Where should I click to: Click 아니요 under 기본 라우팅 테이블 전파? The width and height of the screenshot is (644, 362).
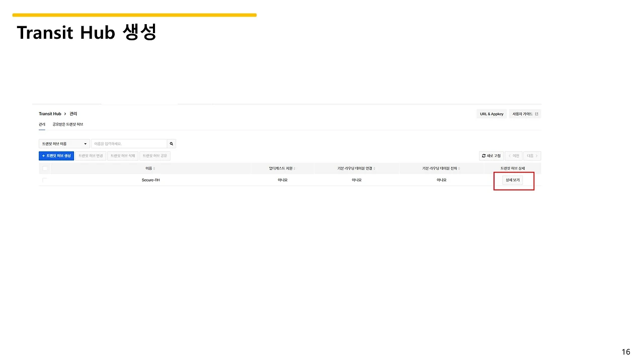[441, 180]
